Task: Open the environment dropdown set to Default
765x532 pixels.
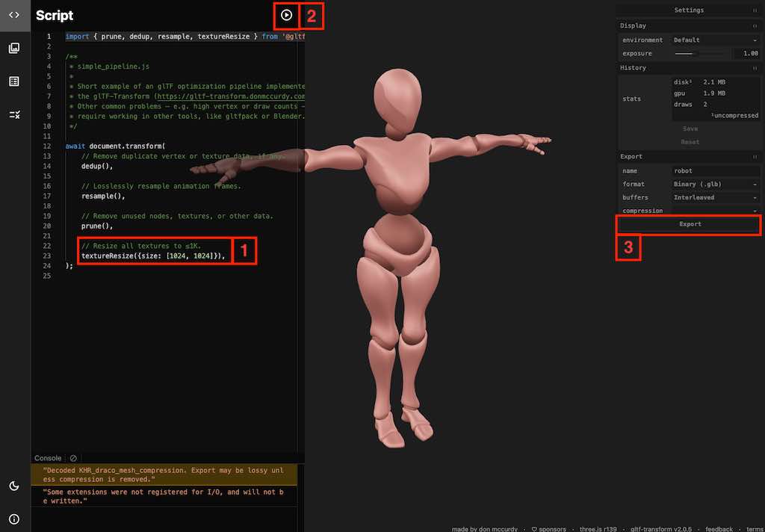Action: tap(716, 40)
